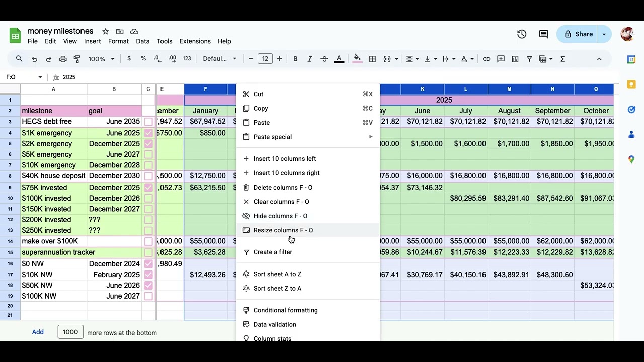Toggle checkbox for $1K emergency row

tap(148, 133)
